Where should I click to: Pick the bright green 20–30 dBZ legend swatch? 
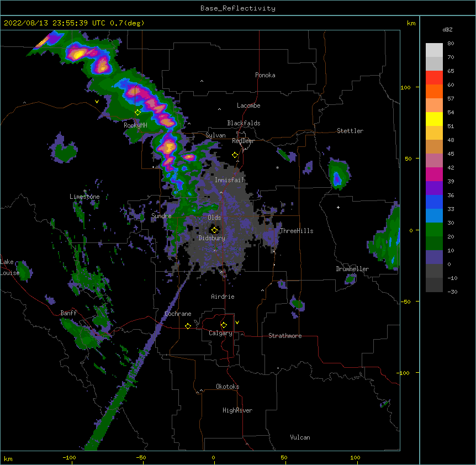(x=434, y=230)
